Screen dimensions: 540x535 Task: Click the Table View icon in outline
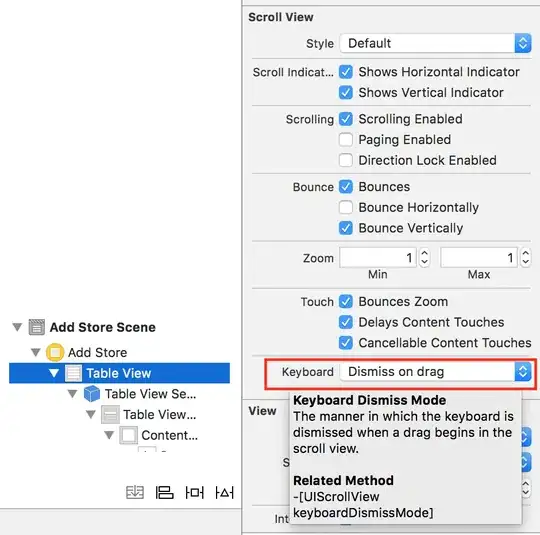pyautogui.click(x=73, y=373)
